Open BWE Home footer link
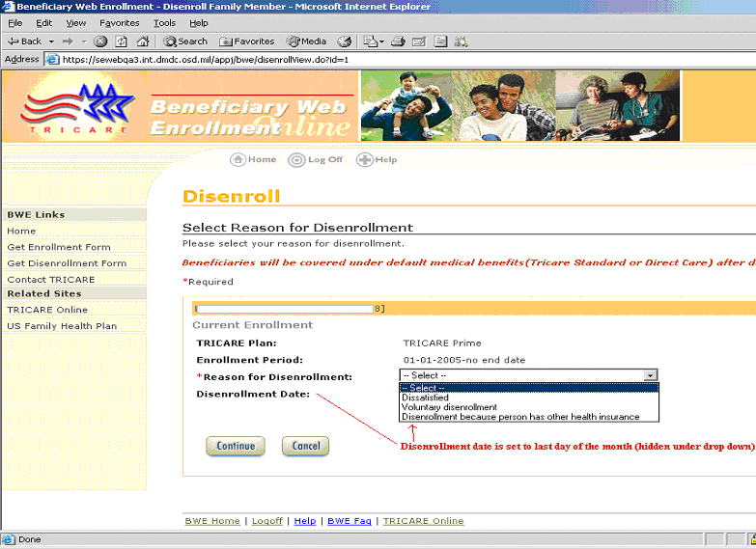The width and height of the screenshot is (756, 549). click(x=212, y=521)
